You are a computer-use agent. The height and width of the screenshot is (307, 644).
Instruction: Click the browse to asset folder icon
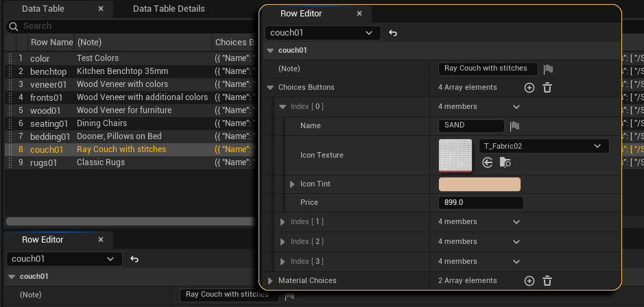pos(505,162)
